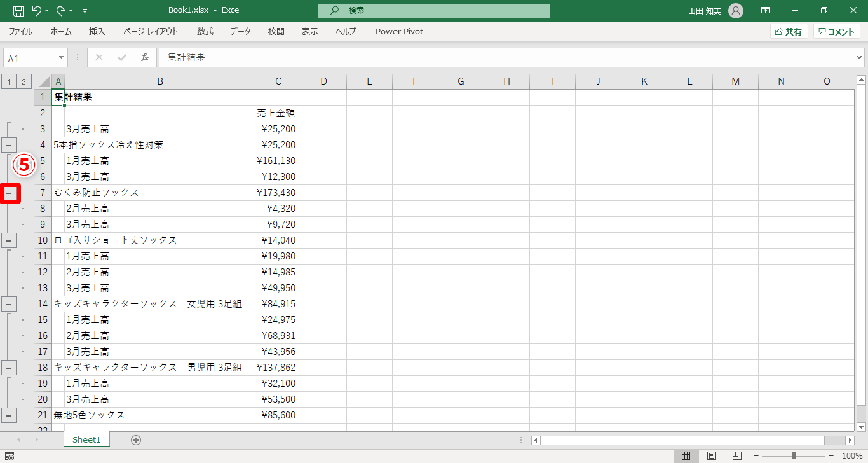Open the Name Box dropdown arrow
The image size is (868, 463).
(x=62, y=58)
